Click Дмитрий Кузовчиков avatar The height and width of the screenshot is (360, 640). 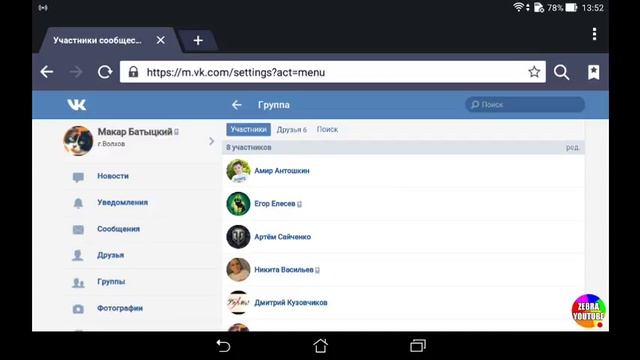coord(238,302)
